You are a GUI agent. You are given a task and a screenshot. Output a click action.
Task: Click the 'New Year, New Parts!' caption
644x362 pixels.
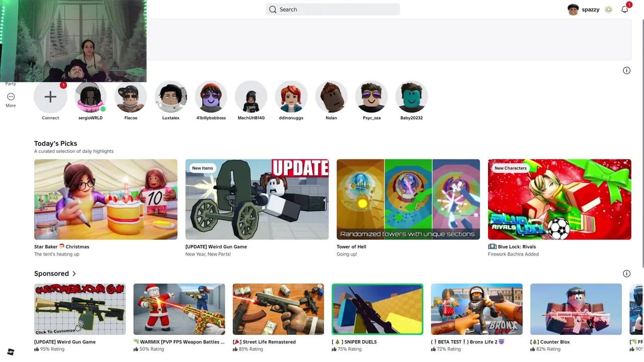pyautogui.click(x=208, y=254)
